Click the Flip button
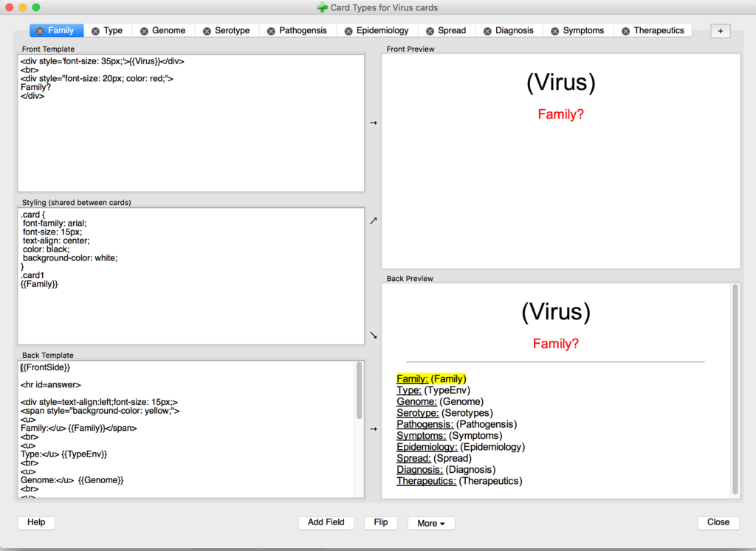The image size is (756, 551). pos(380,522)
